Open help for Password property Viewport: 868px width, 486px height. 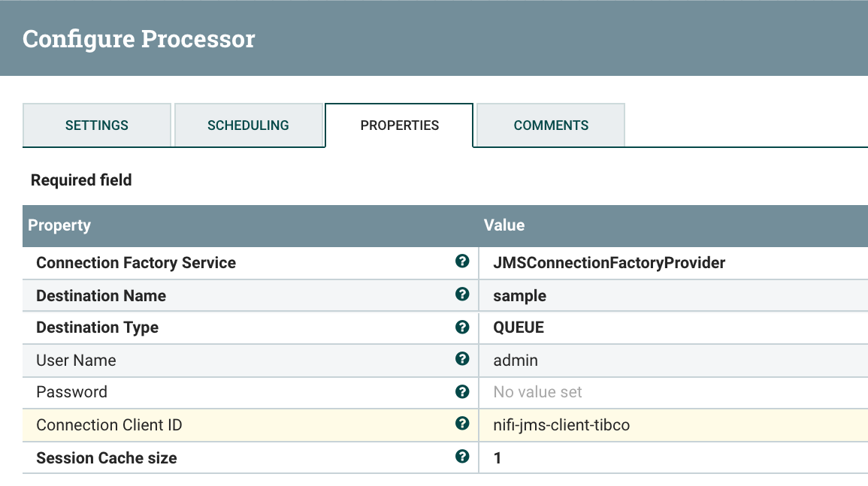click(461, 391)
